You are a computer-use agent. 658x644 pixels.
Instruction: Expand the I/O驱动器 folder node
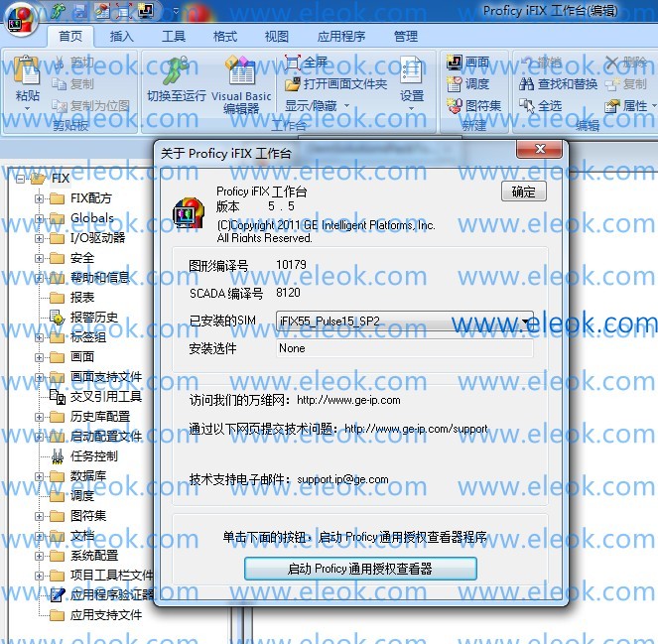point(39,238)
